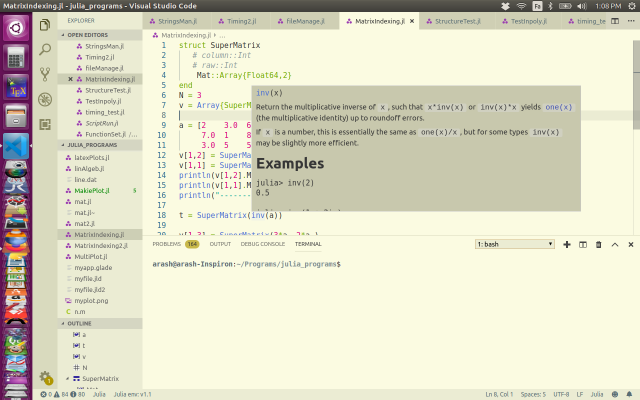640x400 pixels.
Task: Click the one(x) link in hover doc
Action: (559, 107)
